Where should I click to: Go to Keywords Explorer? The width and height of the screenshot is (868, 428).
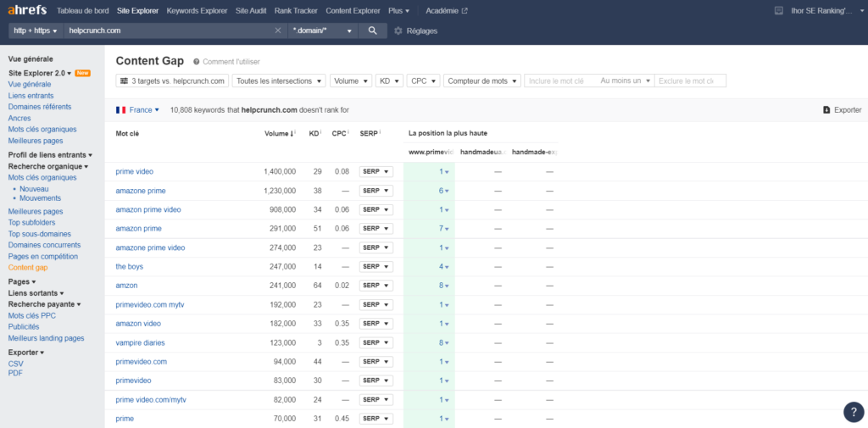[x=197, y=10]
